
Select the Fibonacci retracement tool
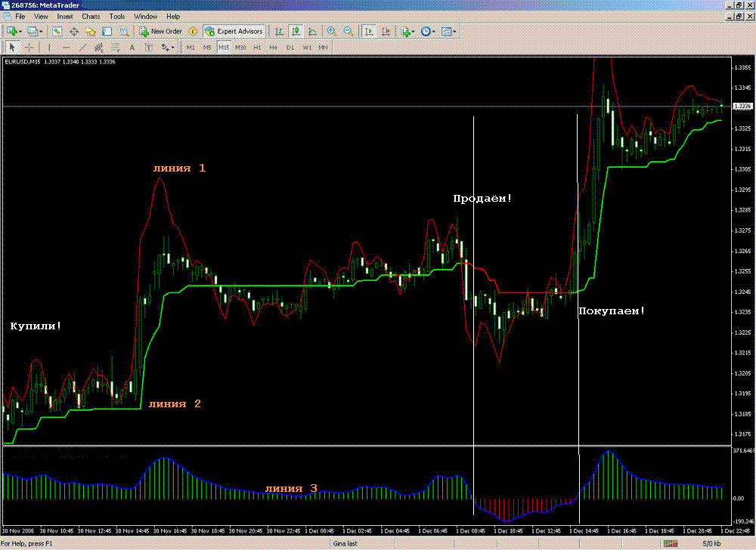[115, 48]
